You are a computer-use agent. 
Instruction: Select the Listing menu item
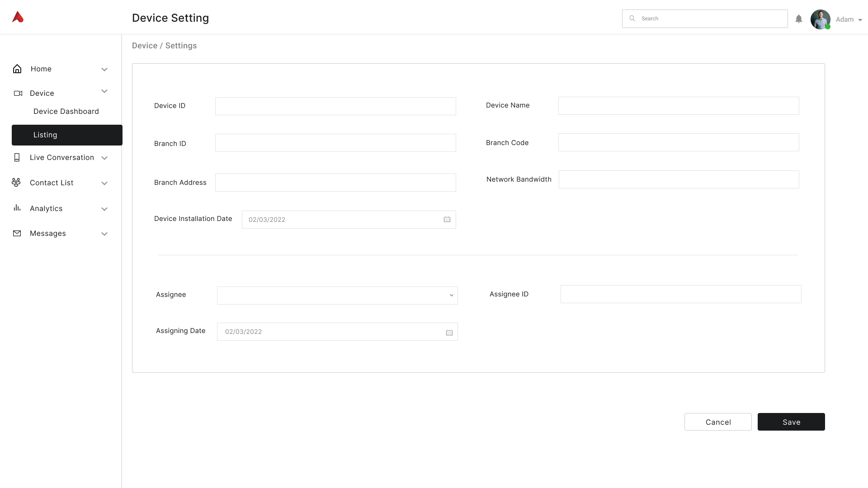tap(67, 135)
